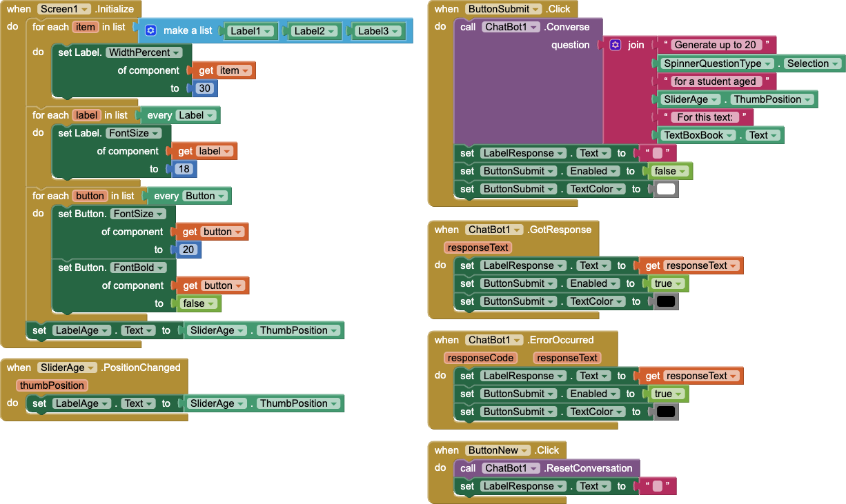Open the Label3 dropdown in make a list

tap(379, 31)
